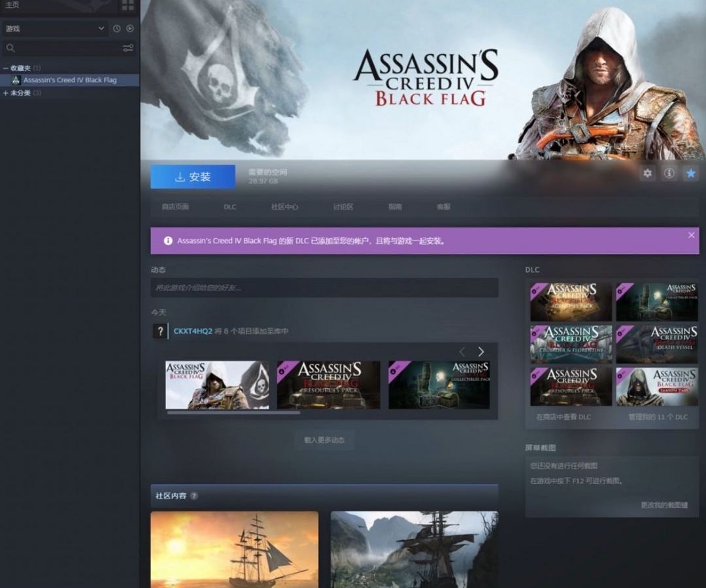Open the 主页 home link
706x588 pixels.
click(12, 5)
